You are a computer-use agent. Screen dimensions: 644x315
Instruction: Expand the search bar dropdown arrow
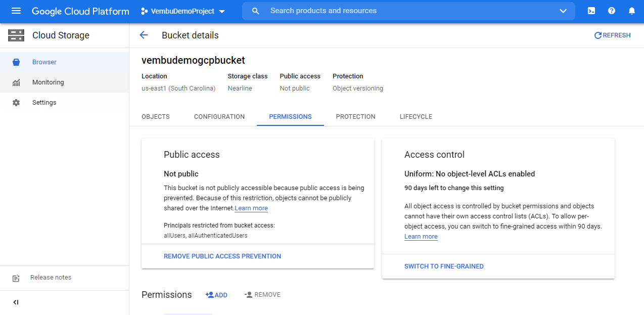click(564, 11)
